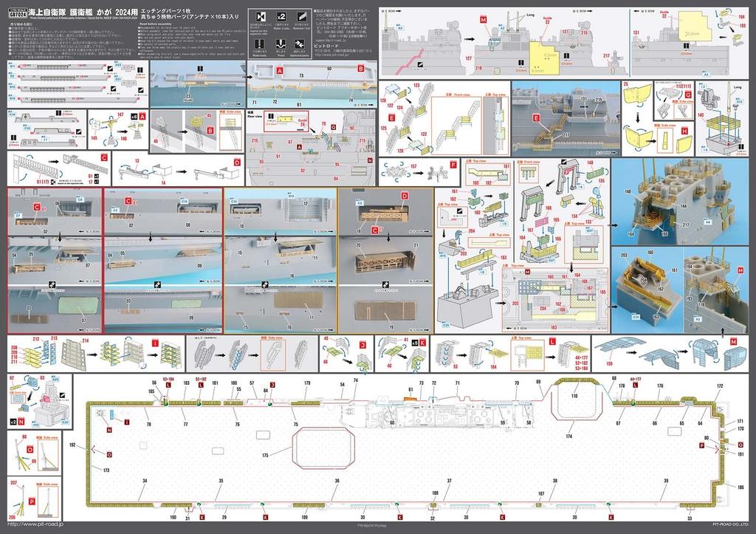This screenshot has width=756, height=534.
Task: Click the 'Make hole' symbol in the legend
Action: pos(258,46)
